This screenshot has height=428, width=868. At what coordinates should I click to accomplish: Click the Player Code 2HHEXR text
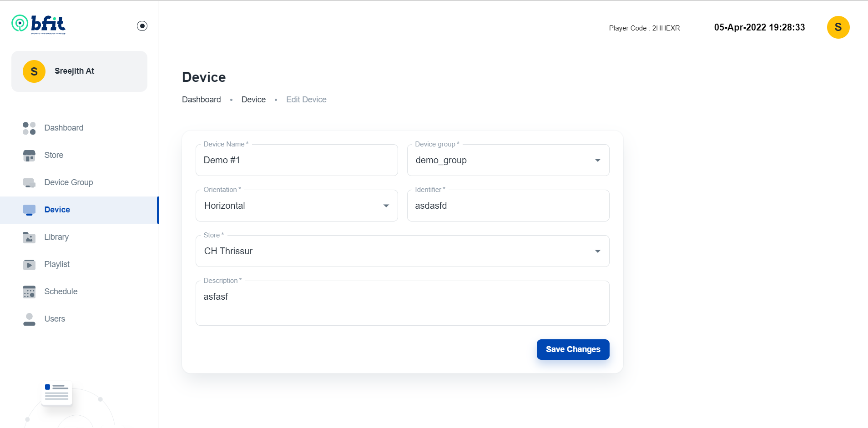point(644,28)
